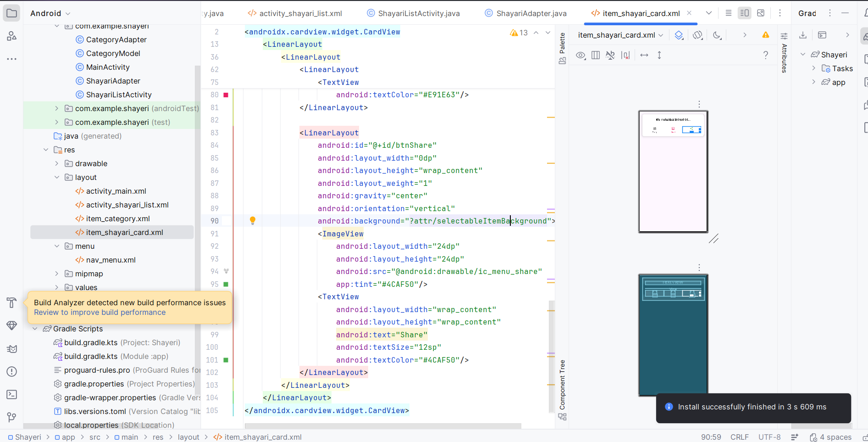Viewport: 868px width, 442px height.
Task: Switch to the activity_shayari_list.xml tab
Action: tap(300, 13)
